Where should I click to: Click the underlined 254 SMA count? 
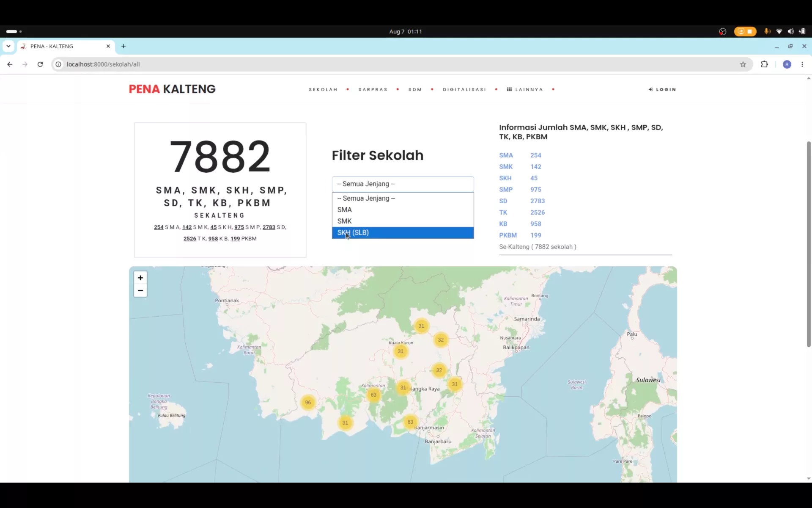[x=159, y=227]
